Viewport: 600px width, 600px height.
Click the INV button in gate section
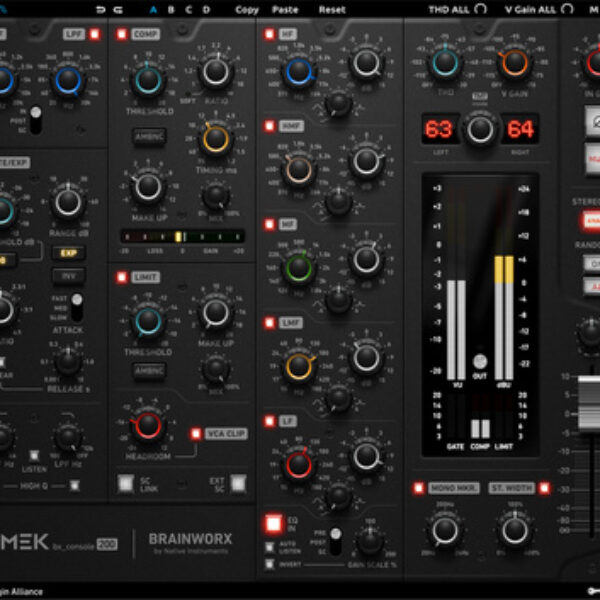coord(68,276)
